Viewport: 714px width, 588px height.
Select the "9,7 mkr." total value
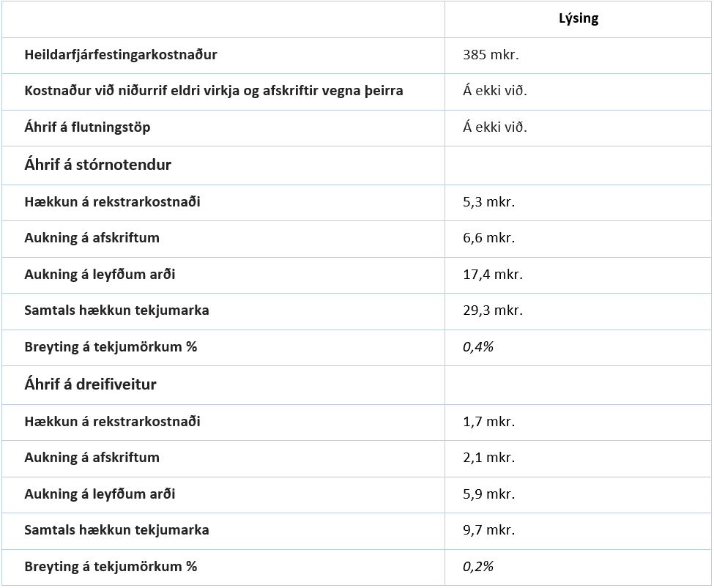[x=488, y=530]
